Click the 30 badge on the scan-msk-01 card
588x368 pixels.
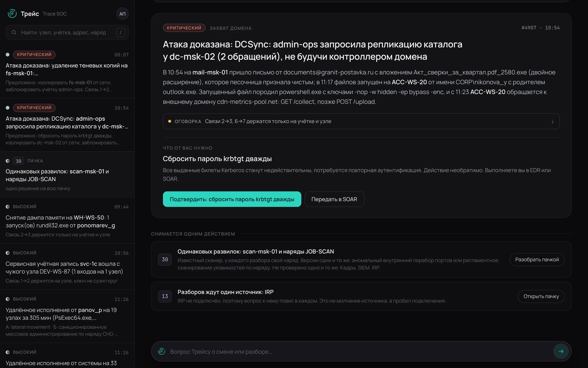pos(165,259)
